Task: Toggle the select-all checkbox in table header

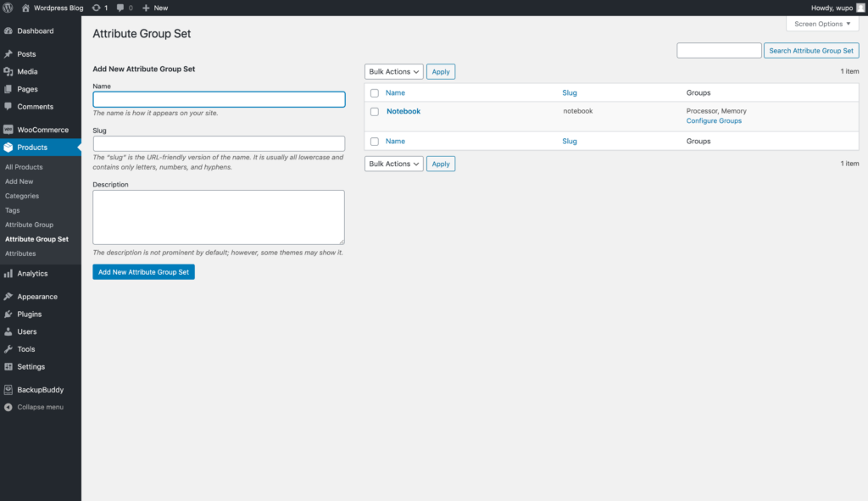Action: (375, 93)
